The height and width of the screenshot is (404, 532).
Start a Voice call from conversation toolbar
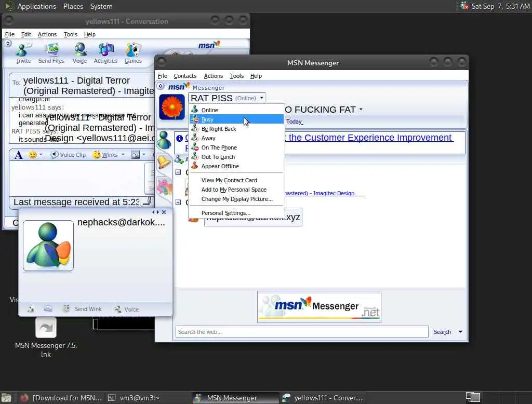(x=79, y=53)
